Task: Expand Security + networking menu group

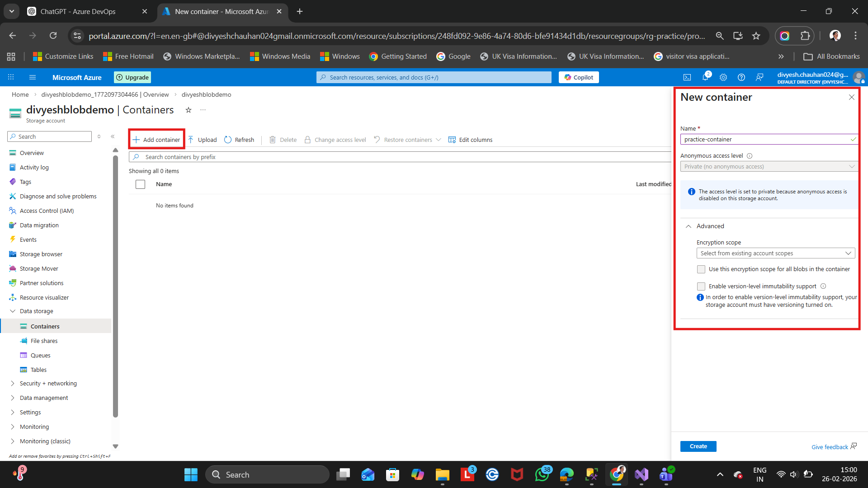Action: 48,383
